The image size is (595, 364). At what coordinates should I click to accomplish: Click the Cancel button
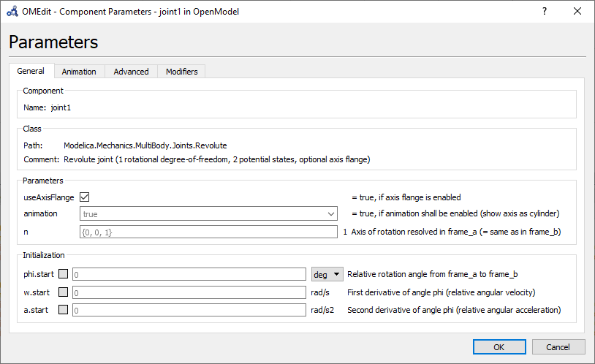tap(558, 346)
